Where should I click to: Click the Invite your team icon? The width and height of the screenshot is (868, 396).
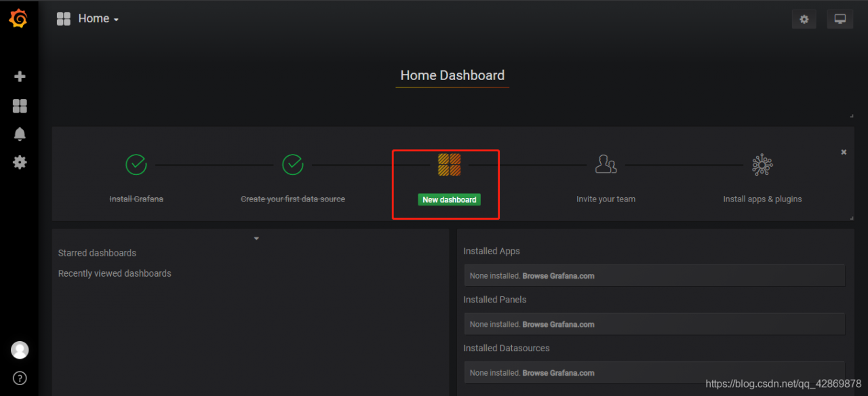(x=606, y=164)
